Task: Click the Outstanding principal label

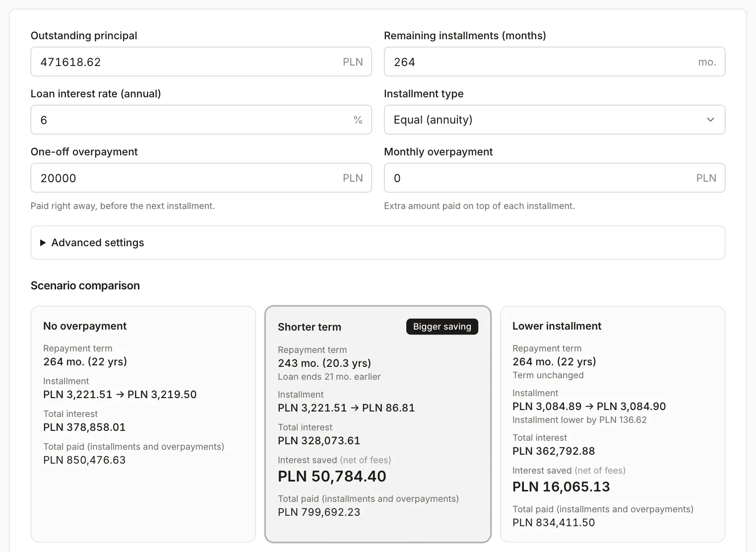Action: point(84,36)
